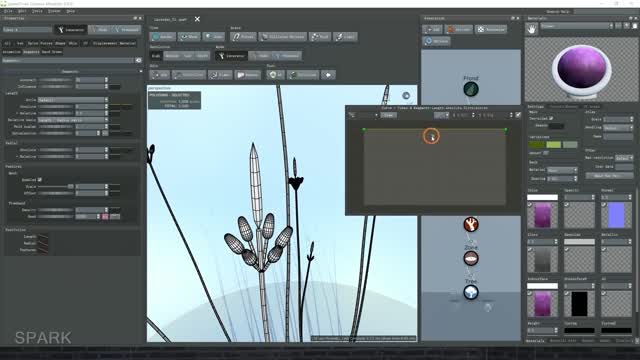The image size is (640, 360).
Task: Click the Focus toolbar button
Action: 320,37
